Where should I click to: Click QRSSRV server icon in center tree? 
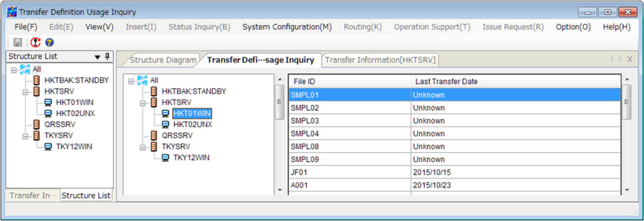[154, 135]
